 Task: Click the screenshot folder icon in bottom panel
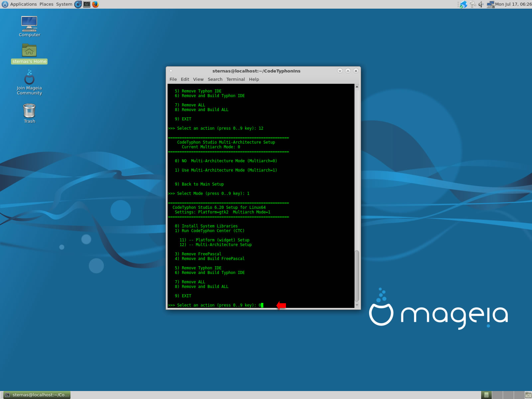pos(528,395)
